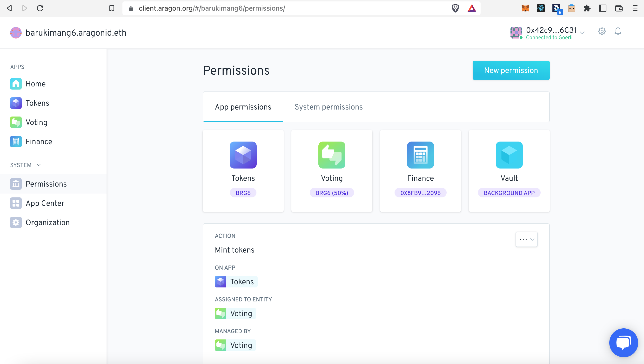644x364 pixels.
Task: Toggle browser sidebar panel icon
Action: coord(603,8)
